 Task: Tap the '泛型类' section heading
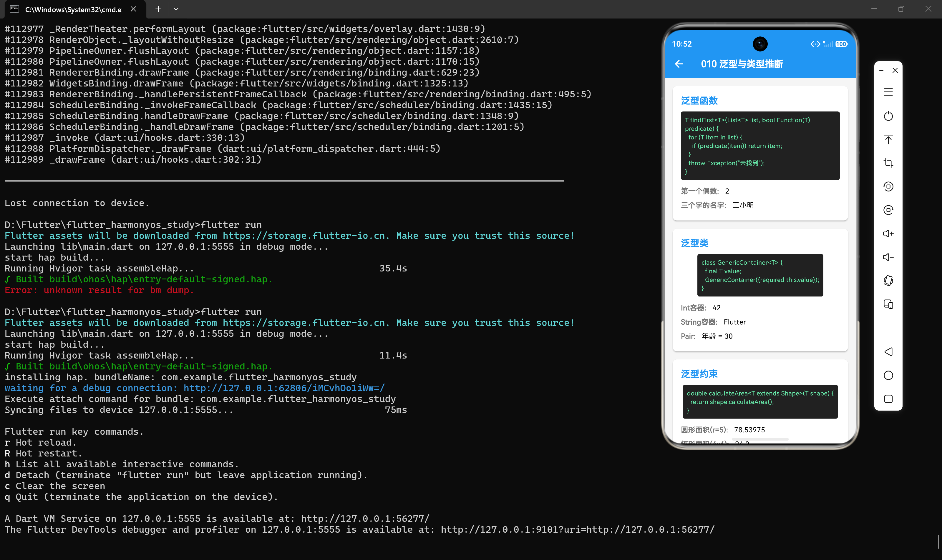coord(695,244)
